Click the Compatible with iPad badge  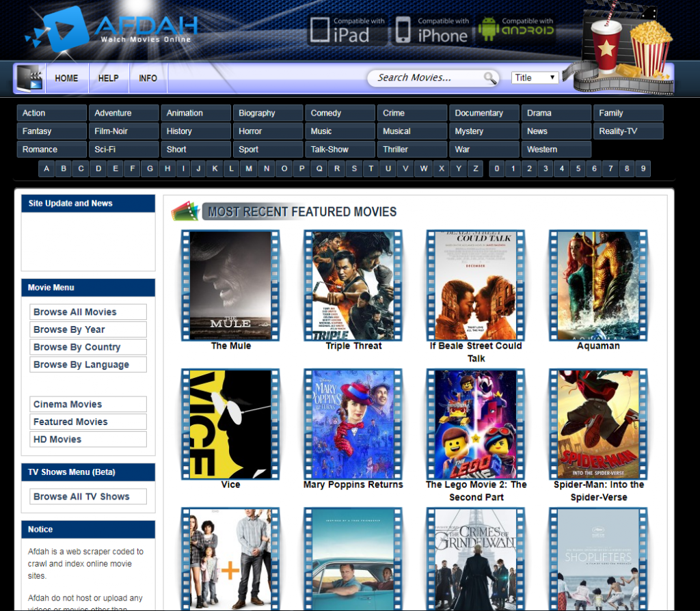[x=348, y=30]
